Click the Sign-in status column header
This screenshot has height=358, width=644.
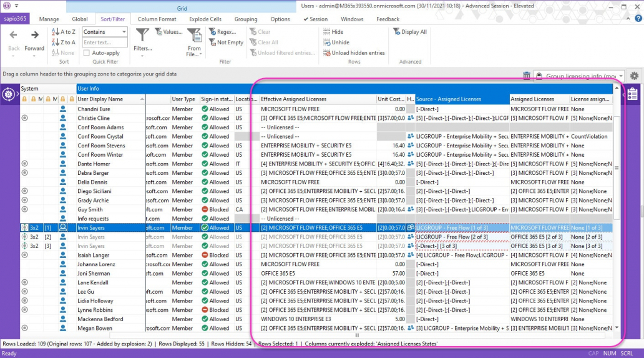pos(217,99)
